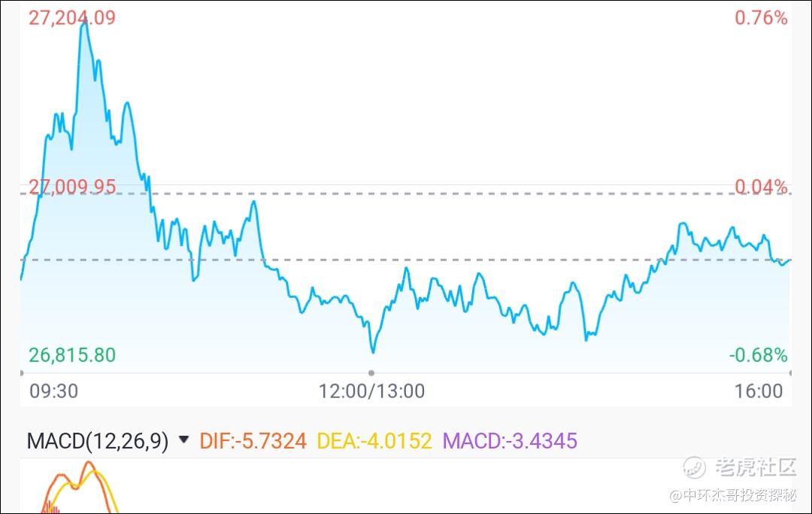
Task: Click the 16:00 closing time label
Action: pyautogui.click(x=759, y=391)
